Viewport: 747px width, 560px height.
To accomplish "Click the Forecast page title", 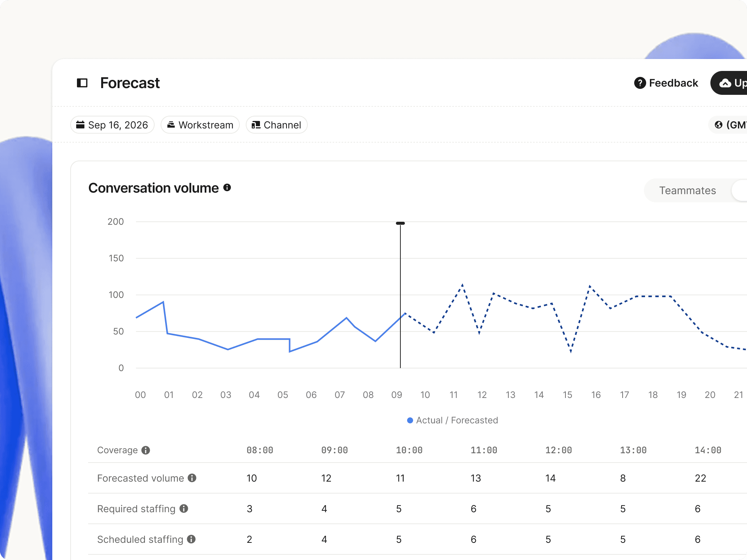I will (x=130, y=83).
